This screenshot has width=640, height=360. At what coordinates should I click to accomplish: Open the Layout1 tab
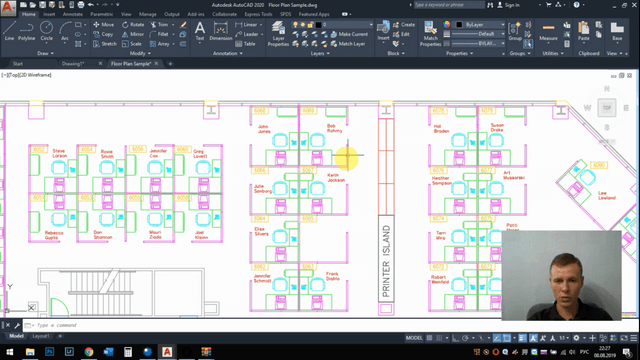tap(40, 336)
